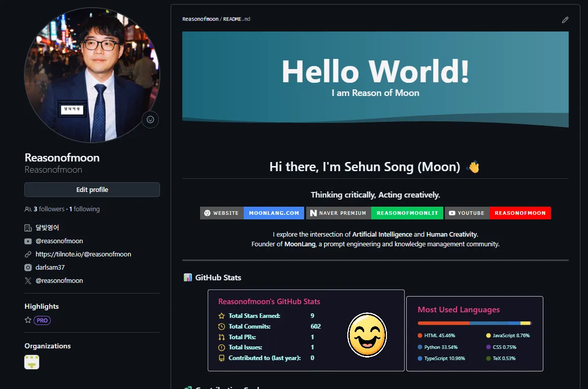Open the Reasonofmoon repository breadcrumb link
This screenshot has width=588, height=389.
pyautogui.click(x=200, y=19)
